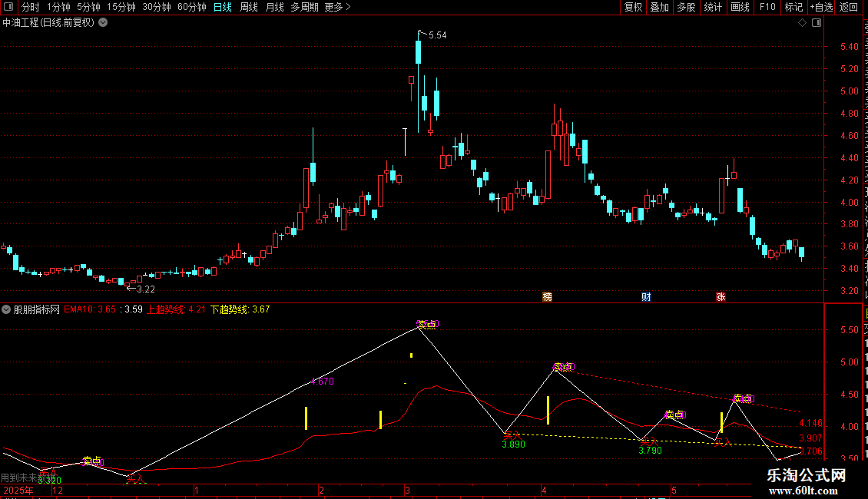Select the 30分钟 period tab
Image resolution: width=868 pixels, height=499 pixels.
157,7
